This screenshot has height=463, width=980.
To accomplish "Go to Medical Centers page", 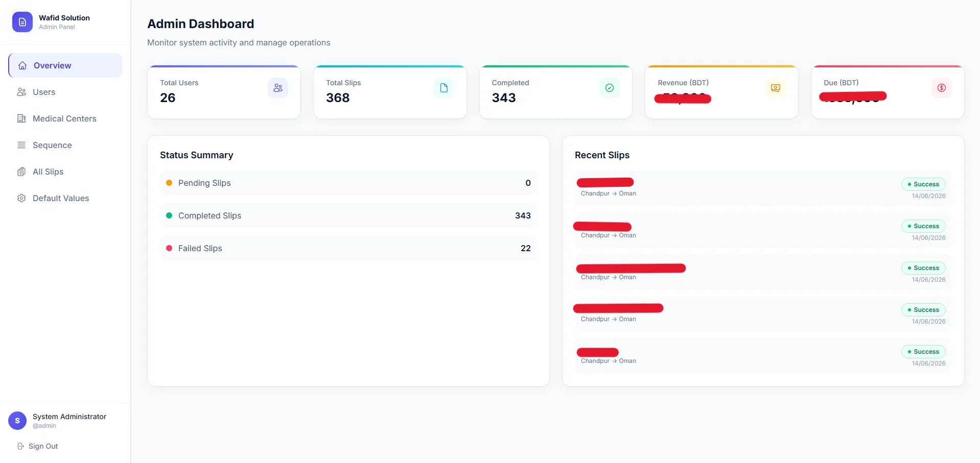I will click(x=65, y=118).
